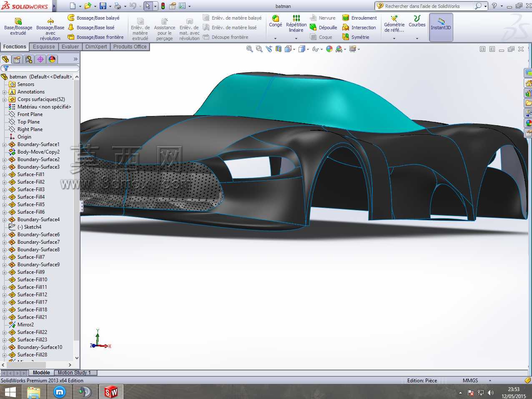This screenshot has width=532, height=399.
Task: Click Zoom to Fit in view toolbar
Action: pyautogui.click(x=249, y=49)
